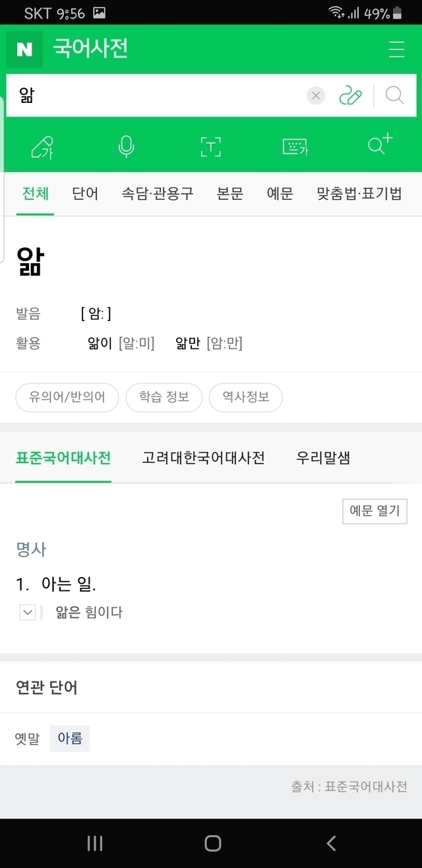Open the related old word 아롬
This screenshot has height=868, width=422.
point(70,739)
